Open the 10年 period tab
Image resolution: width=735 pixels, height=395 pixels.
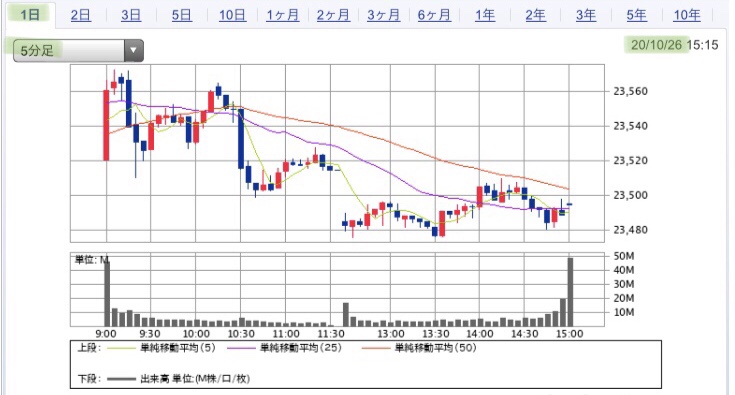[687, 15]
